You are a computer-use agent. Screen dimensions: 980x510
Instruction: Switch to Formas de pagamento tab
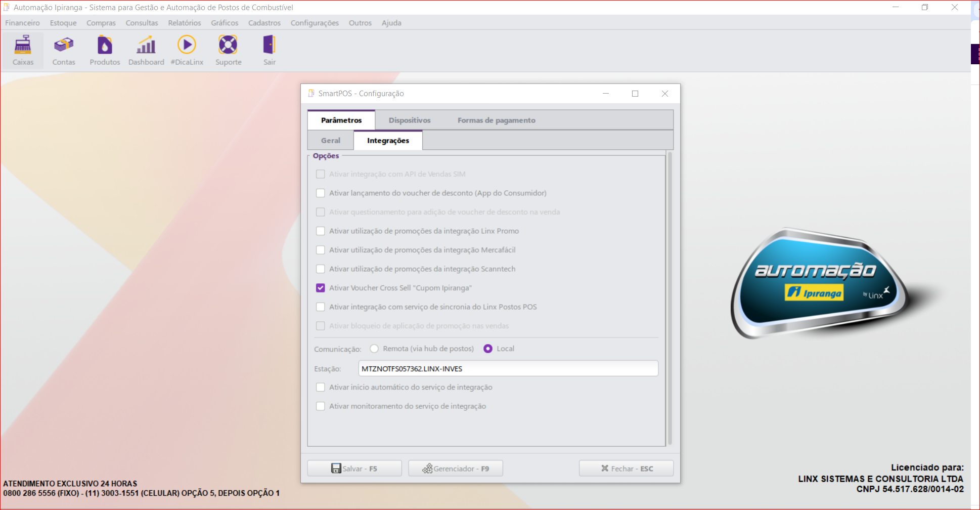[x=497, y=120]
